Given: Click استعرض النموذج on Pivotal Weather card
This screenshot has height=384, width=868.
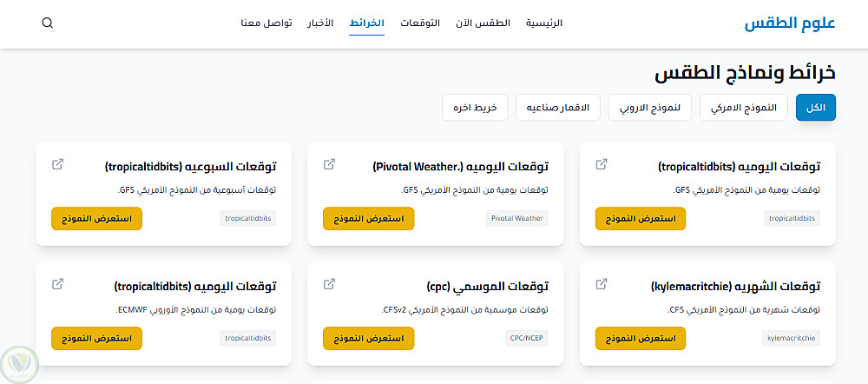Looking at the screenshot, I should (368, 219).
